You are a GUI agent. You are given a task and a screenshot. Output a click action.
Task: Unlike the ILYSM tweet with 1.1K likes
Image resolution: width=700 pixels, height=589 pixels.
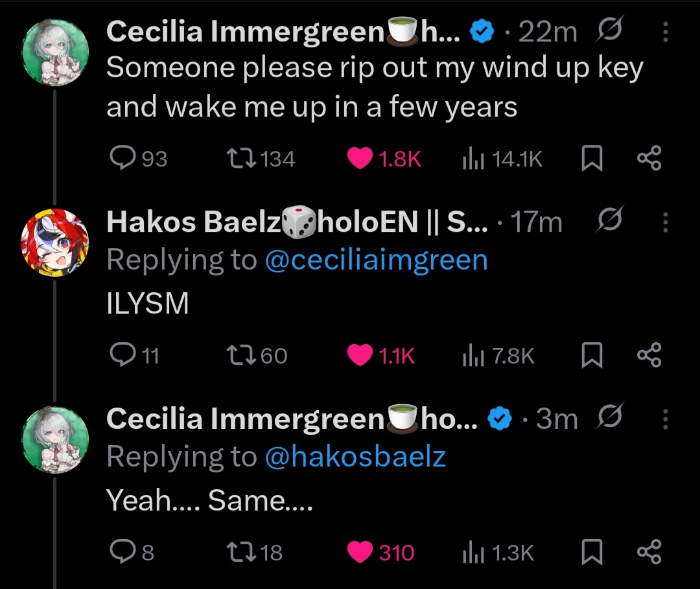[360, 355]
